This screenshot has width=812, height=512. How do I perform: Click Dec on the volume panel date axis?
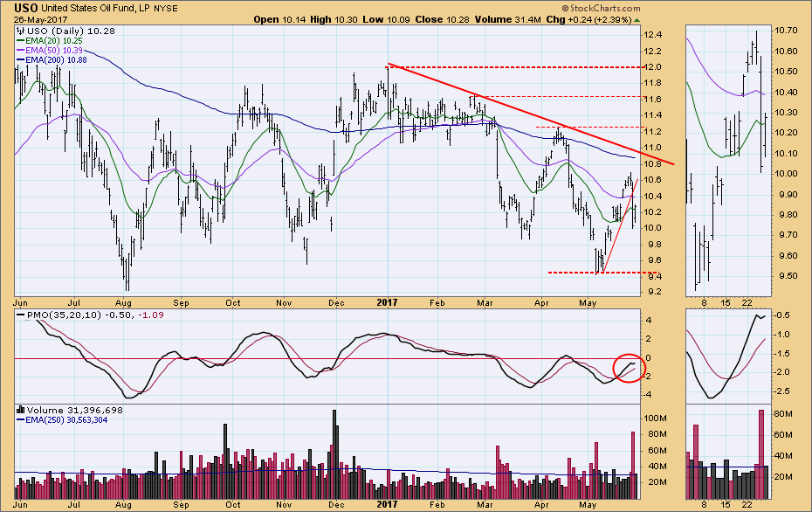click(x=336, y=505)
